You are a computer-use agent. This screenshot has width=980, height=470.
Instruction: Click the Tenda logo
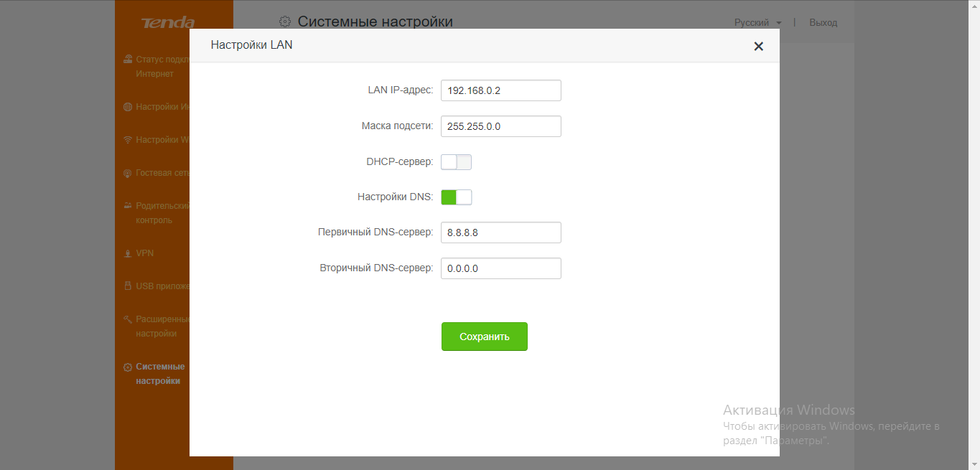pyautogui.click(x=168, y=23)
